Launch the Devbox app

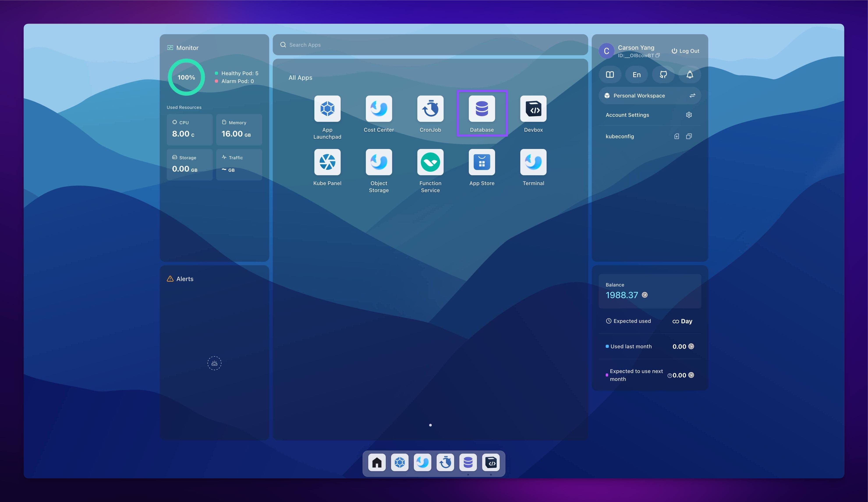click(x=533, y=109)
